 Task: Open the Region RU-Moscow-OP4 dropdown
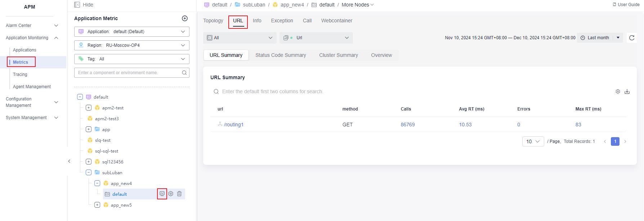pyautogui.click(x=132, y=45)
